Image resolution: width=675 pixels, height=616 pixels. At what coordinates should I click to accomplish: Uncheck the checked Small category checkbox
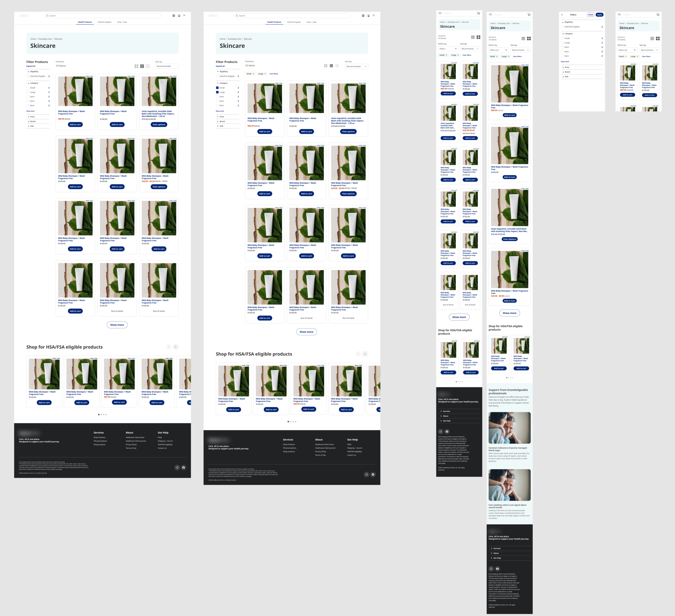coord(217,88)
